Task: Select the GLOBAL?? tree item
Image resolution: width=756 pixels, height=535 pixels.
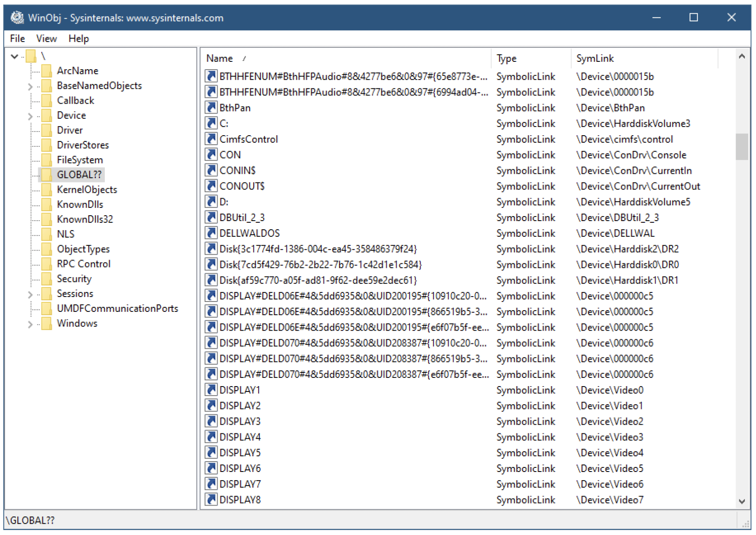Action: point(79,175)
